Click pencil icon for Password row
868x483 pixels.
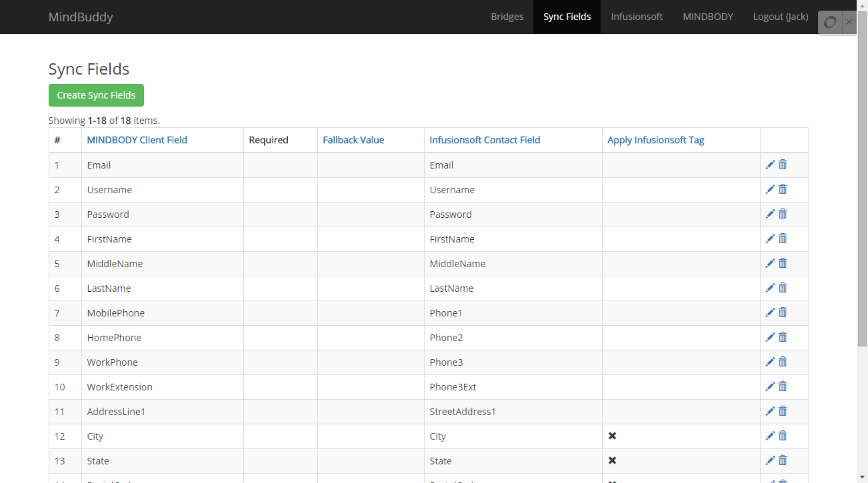tap(770, 214)
